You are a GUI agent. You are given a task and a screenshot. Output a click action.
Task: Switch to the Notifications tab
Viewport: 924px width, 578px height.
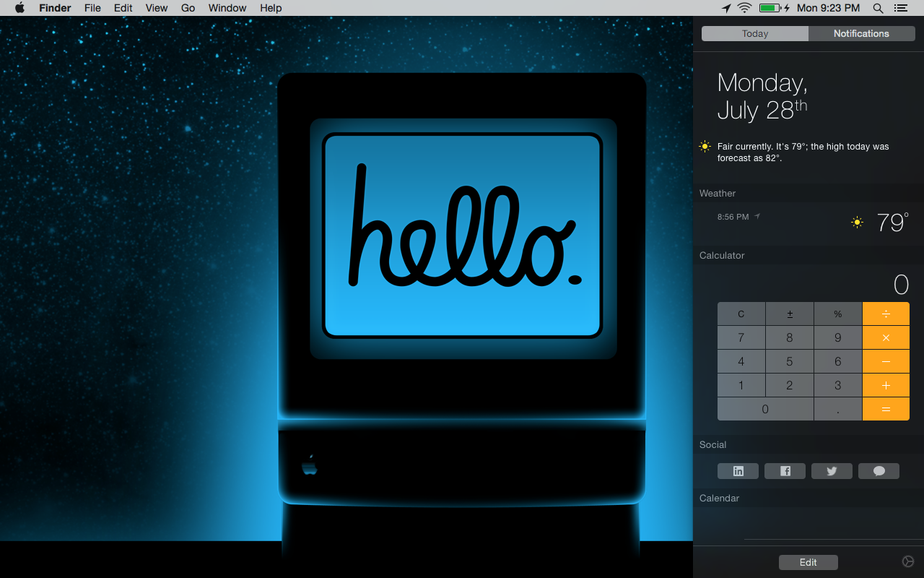coord(861,33)
